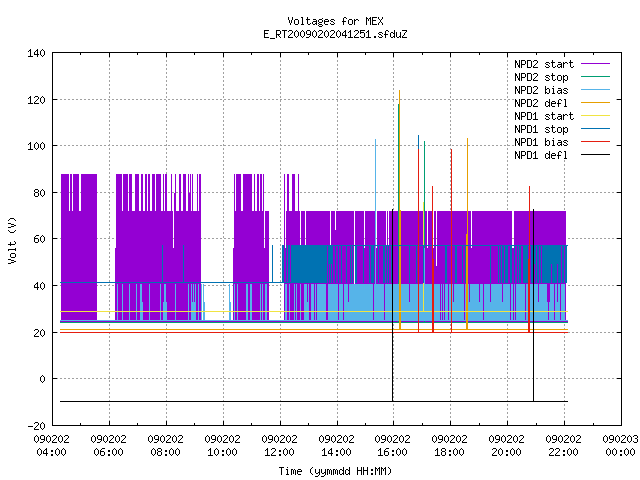
Task: Click the 'NPD2 defl' legend label
Action: pyautogui.click(x=541, y=103)
